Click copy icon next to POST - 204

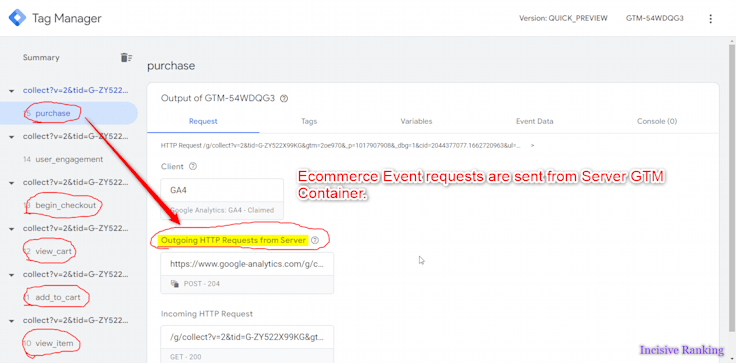click(175, 284)
